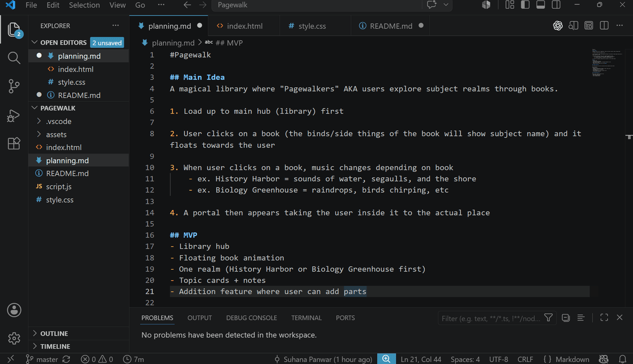View problems as table icon
Screen dimensions: 633x364
(x=581, y=318)
